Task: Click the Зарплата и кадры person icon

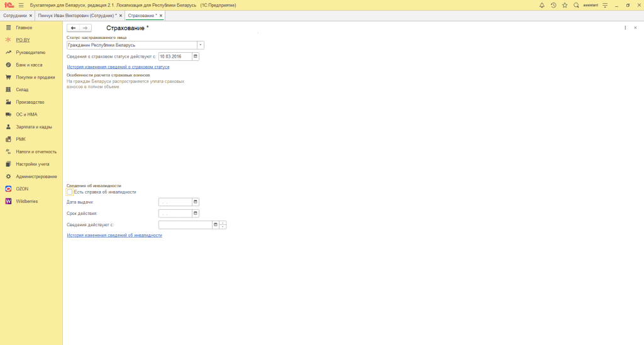Action: [8, 127]
